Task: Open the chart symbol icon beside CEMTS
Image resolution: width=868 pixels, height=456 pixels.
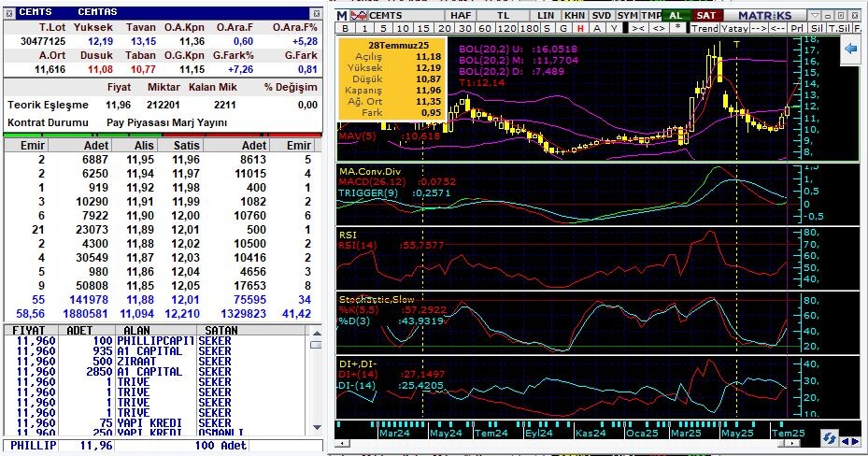Action: (359, 16)
